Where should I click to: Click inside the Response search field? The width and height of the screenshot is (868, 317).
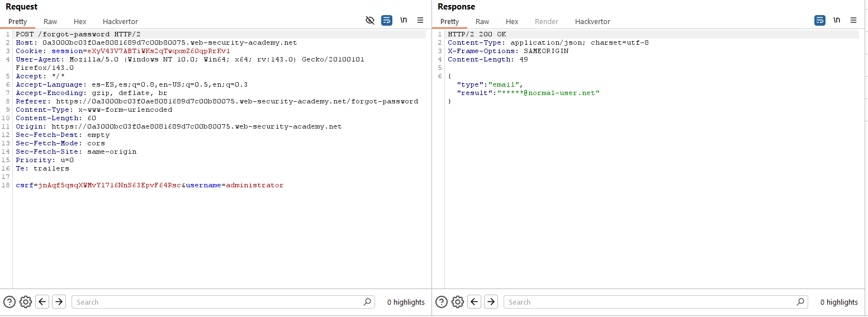click(x=651, y=302)
